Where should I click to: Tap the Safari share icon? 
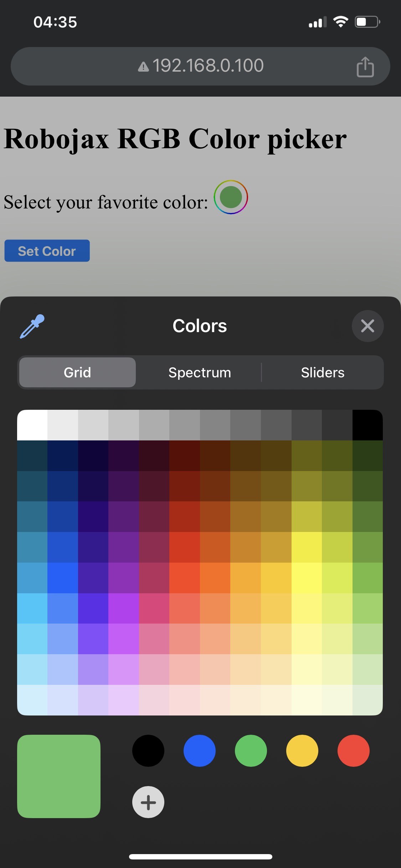click(x=365, y=67)
